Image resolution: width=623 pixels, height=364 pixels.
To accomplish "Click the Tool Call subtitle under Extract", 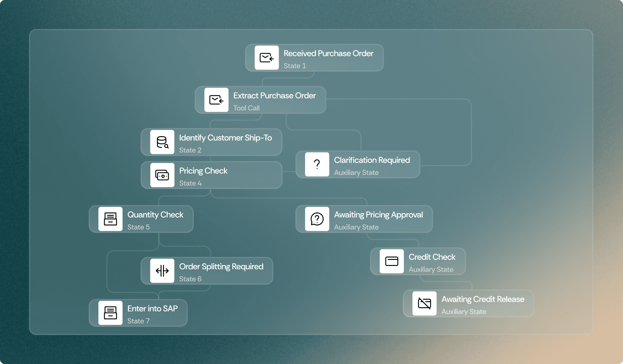I will 246,108.
